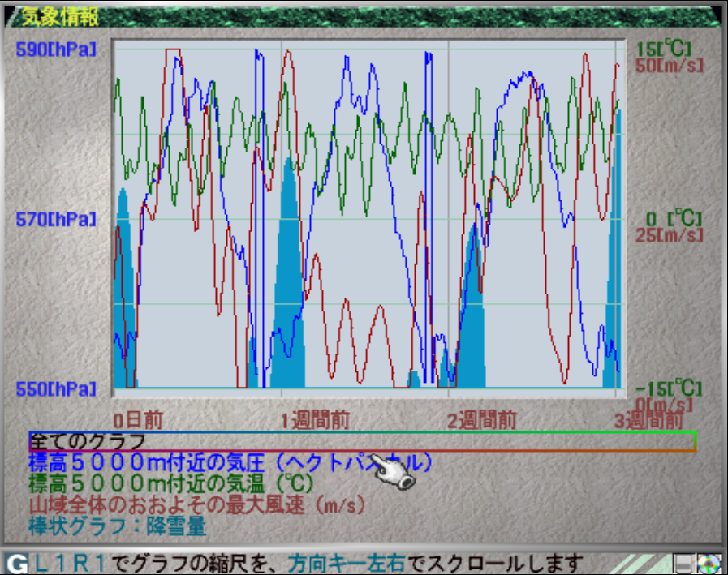Click the memory card icon in the bottom corner
The image size is (728, 575).
(684, 564)
